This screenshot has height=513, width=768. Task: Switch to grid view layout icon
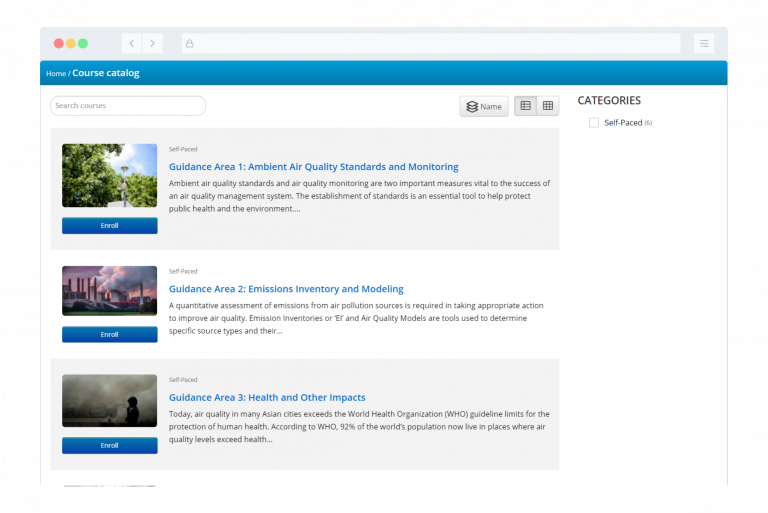click(x=548, y=106)
